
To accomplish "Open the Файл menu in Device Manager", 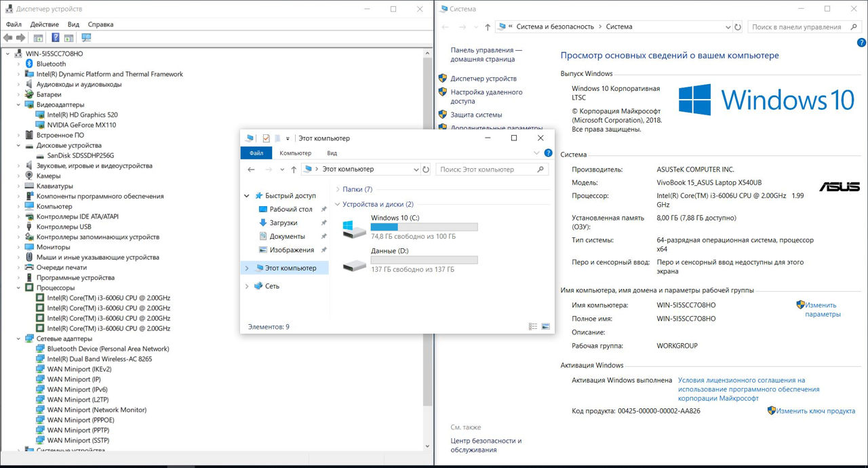I will point(14,24).
